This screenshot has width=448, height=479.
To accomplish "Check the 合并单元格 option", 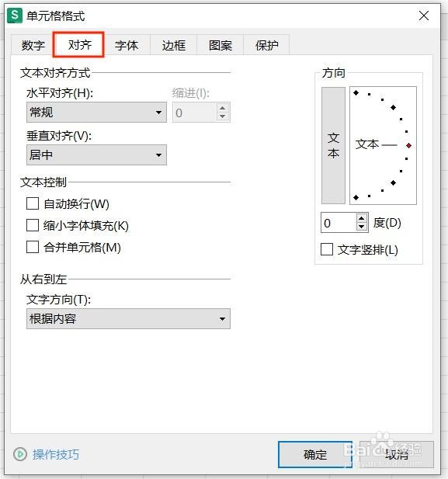I will click(33, 247).
